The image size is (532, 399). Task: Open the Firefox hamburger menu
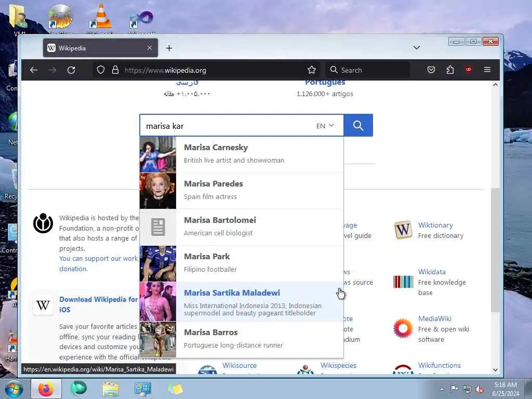coord(487,70)
